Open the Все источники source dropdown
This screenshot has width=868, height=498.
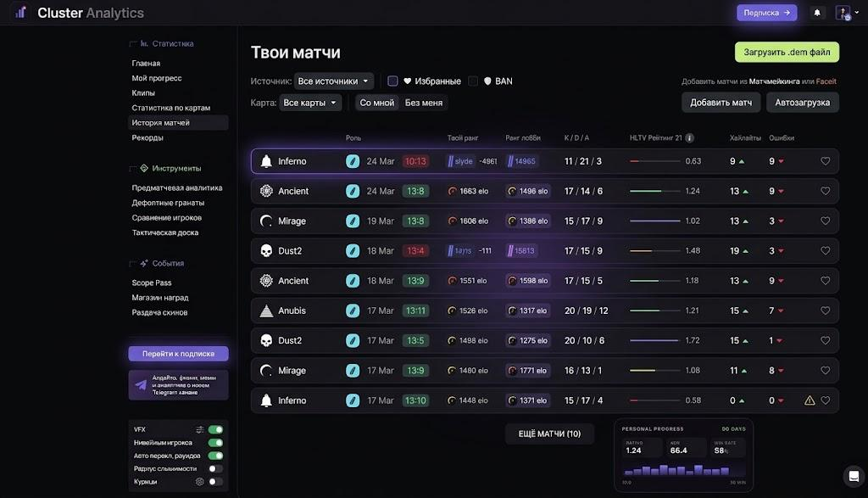[x=334, y=81]
